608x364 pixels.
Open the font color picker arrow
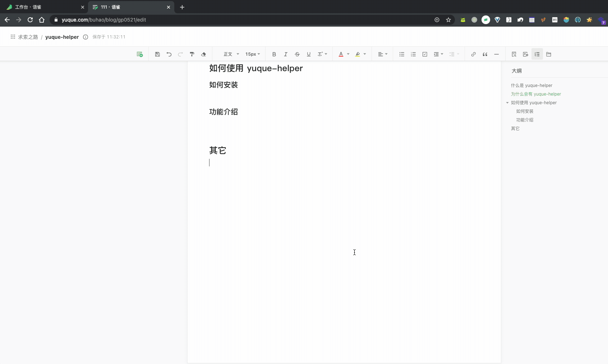pyautogui.click(x=348, y=54)
